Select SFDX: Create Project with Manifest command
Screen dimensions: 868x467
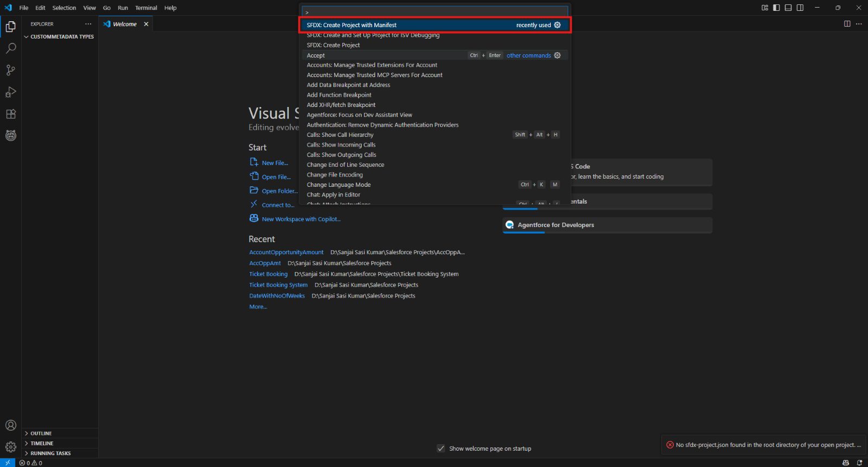coord(352,25)
